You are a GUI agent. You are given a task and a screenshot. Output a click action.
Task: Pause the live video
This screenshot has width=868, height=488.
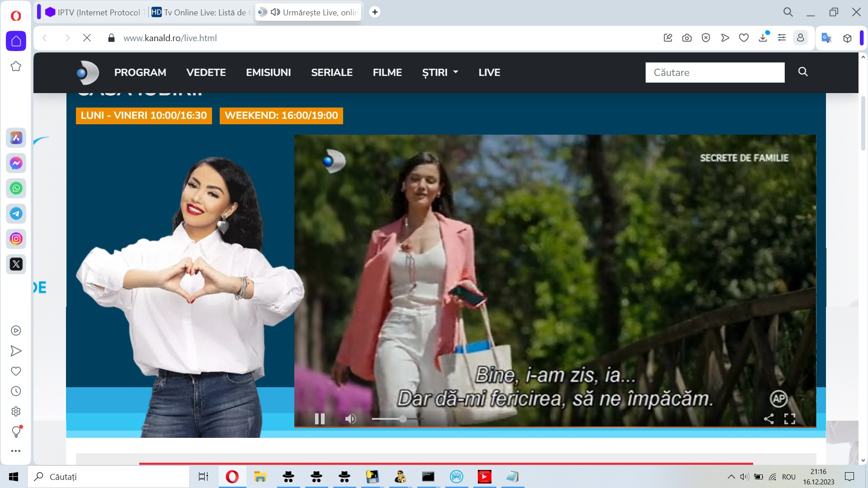click(x=320, y=419)
